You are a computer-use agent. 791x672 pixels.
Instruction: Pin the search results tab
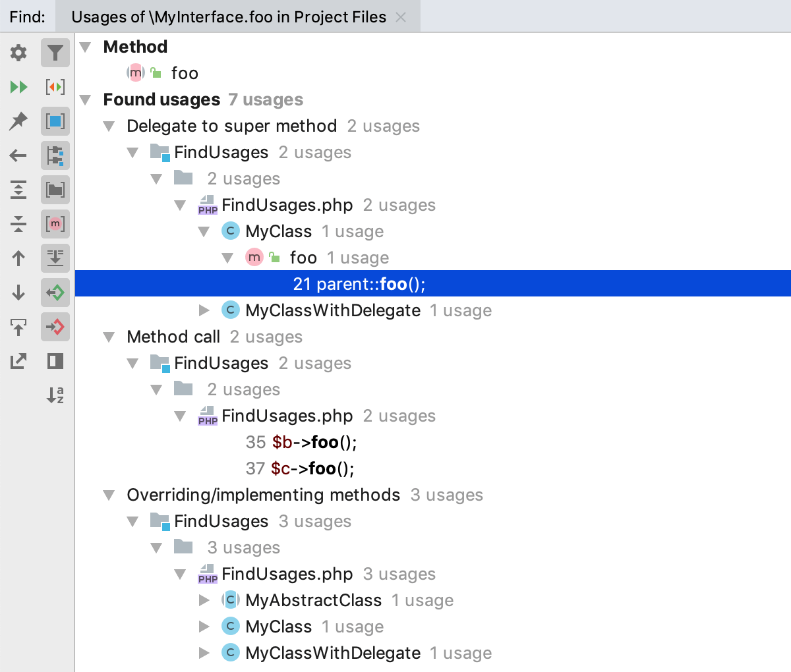18,121
